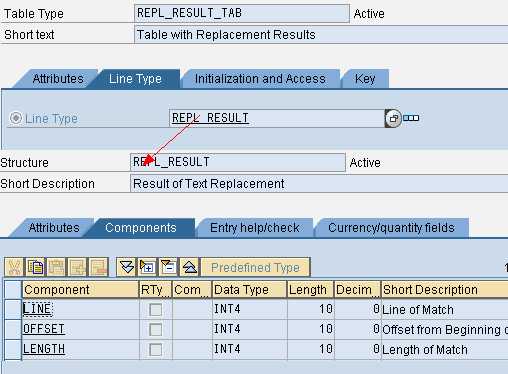This screenshot has height=374, width=508.
Task: Open the Currency/quantity fields tab
Action: (391, 228)
